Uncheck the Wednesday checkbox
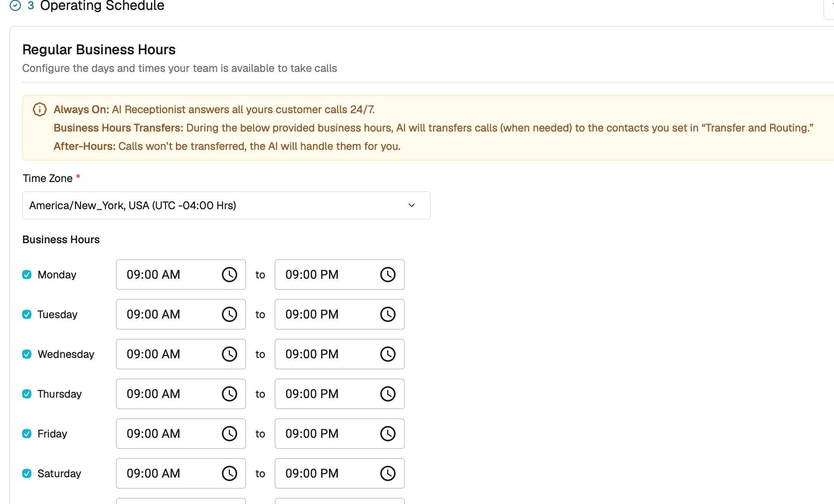 point(27,354)
